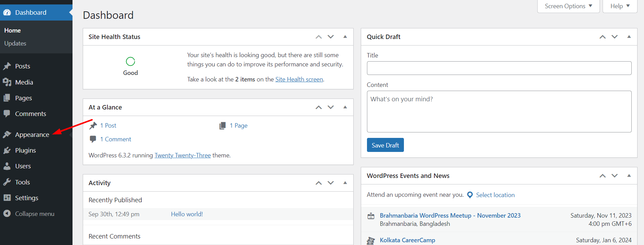Collapse the Quick Draft panel
The height and width of the screenshot is (245, 644).
pyautogui.click(x=629, y=37)
